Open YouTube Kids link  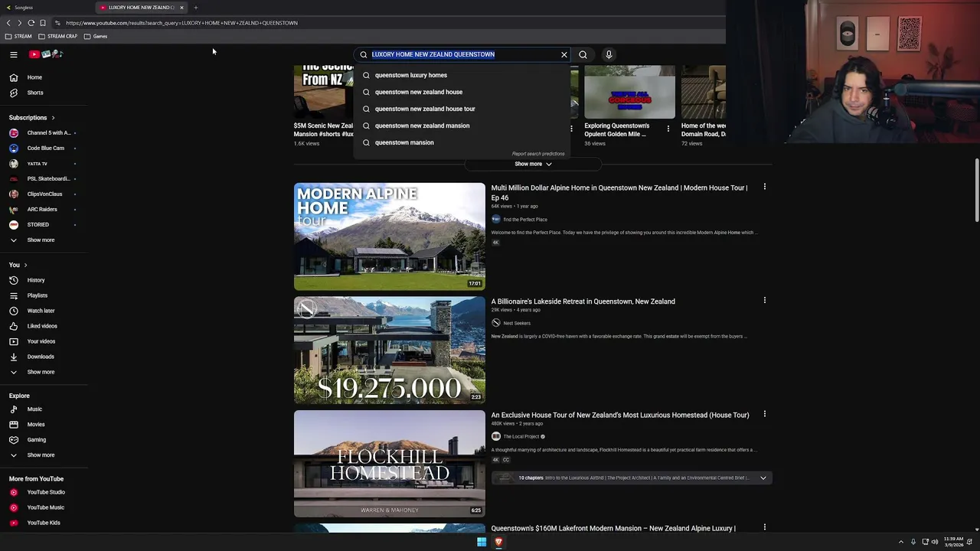44,523
